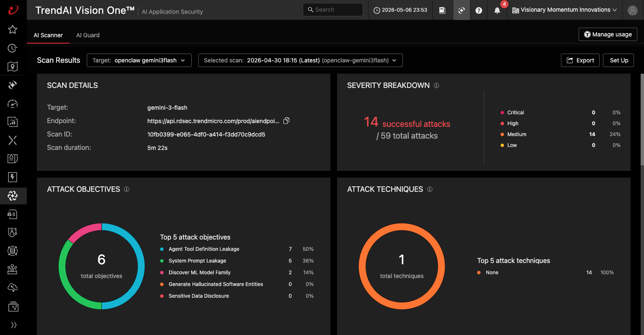Select the highlighted swirl AI Security sidebar icon
The image size is (644, 335).
(x=13, y=196)
